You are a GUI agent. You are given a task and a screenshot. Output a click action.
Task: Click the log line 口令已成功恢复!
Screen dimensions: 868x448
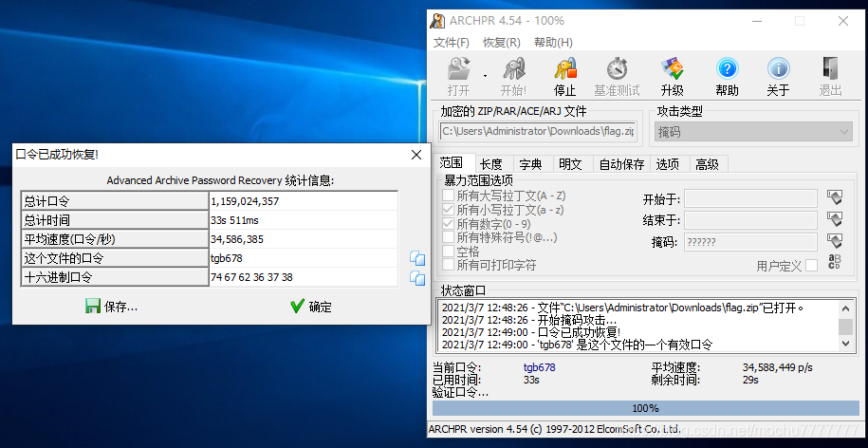(531, 332)
